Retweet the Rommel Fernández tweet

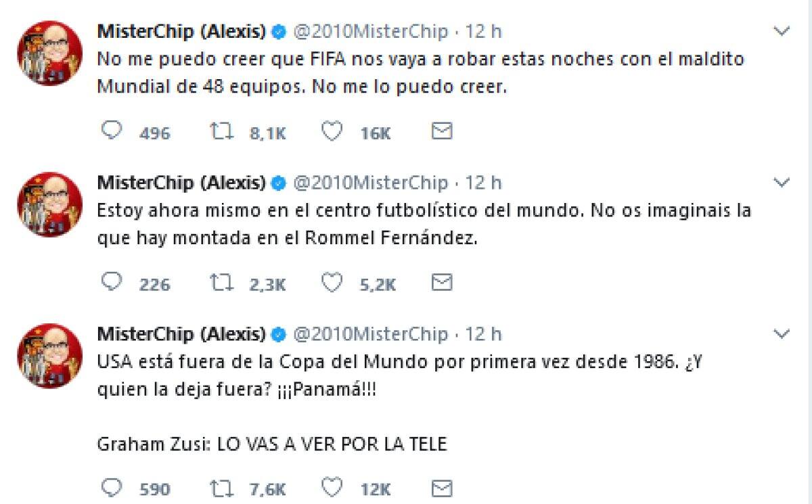coord(221,283)
